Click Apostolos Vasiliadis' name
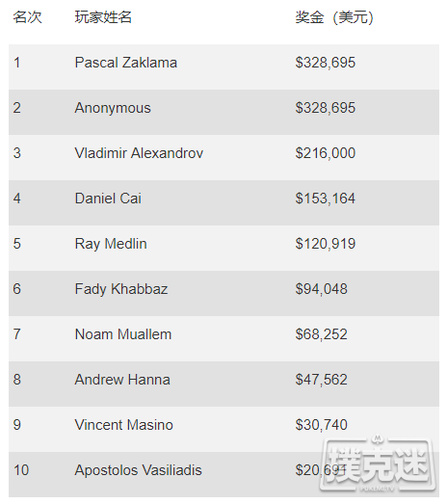 [x=138, y=470]
